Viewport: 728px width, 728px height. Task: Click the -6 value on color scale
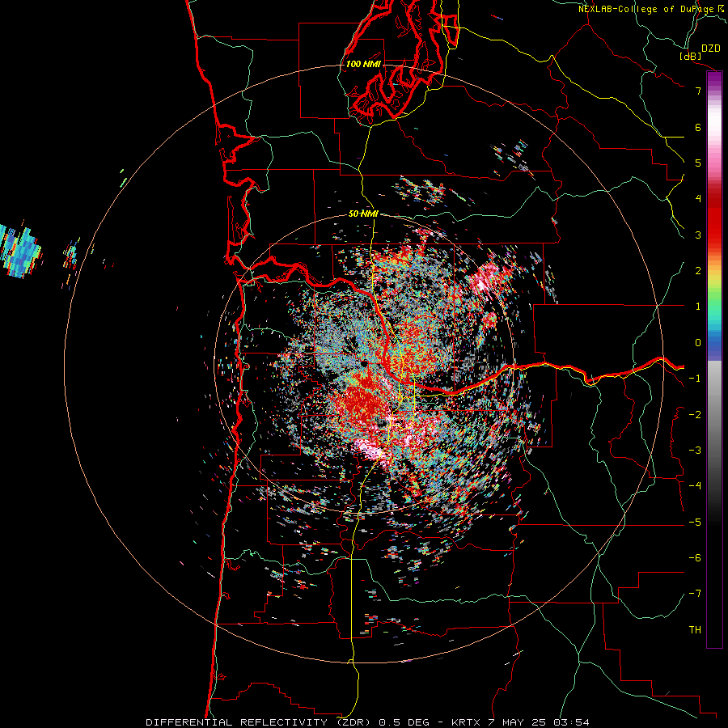[695, 557]
